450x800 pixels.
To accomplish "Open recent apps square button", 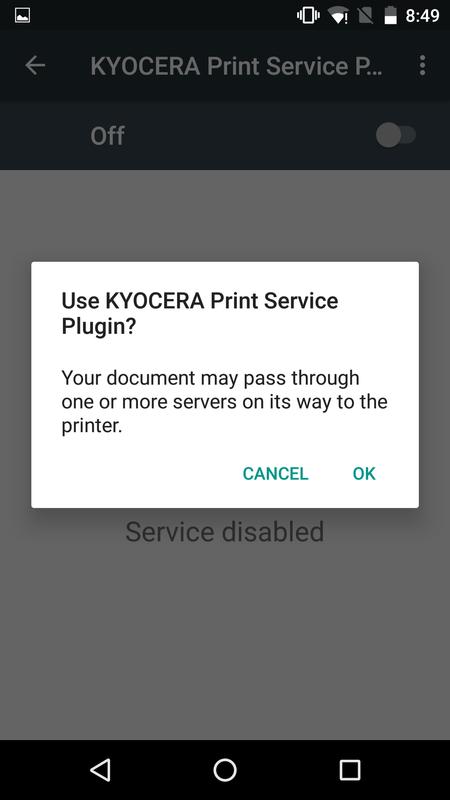I will tap(349, 769).
